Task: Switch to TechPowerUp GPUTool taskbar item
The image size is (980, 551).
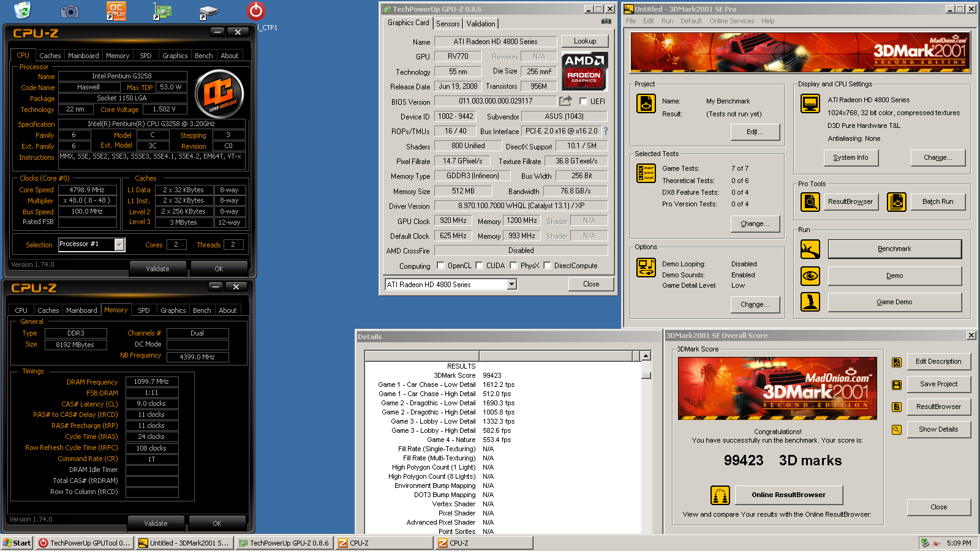Action: coord(84,543)
